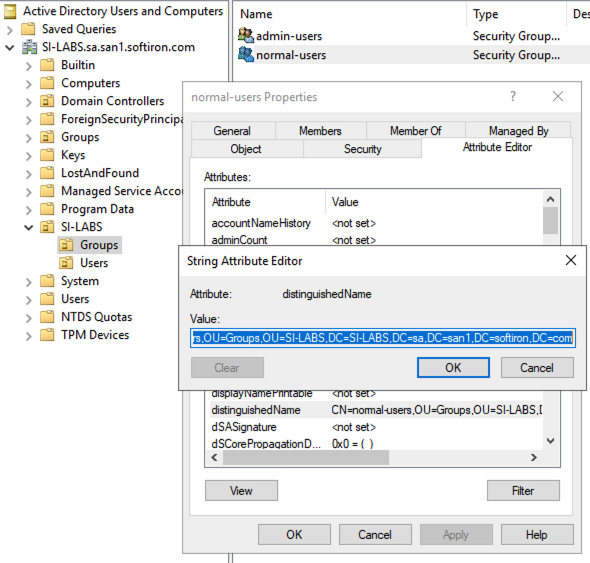Open the SI-LABS.sa.san1.softiron.com domain icon
590x563 pixels.
(29, 47)
